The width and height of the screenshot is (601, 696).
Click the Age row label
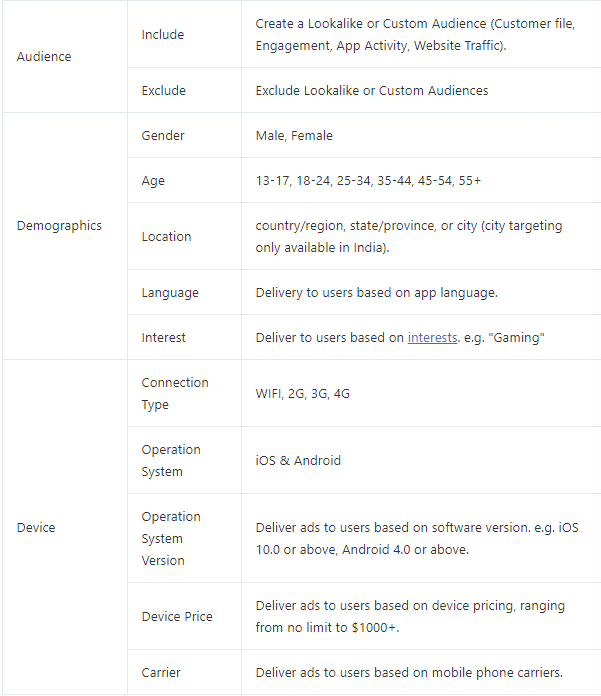click(153, 181)
